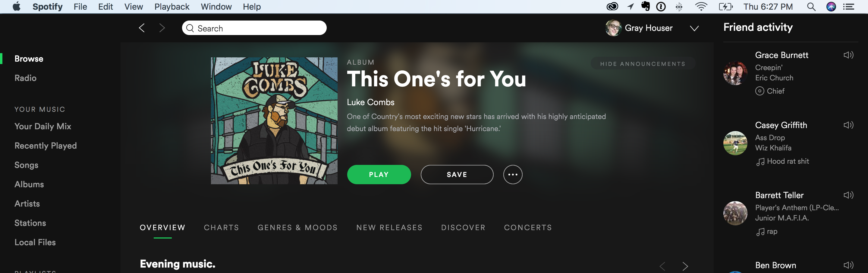Go forward with the right arrow icon
The height and width of the screenshot is (273, 868).
point(162,28)
